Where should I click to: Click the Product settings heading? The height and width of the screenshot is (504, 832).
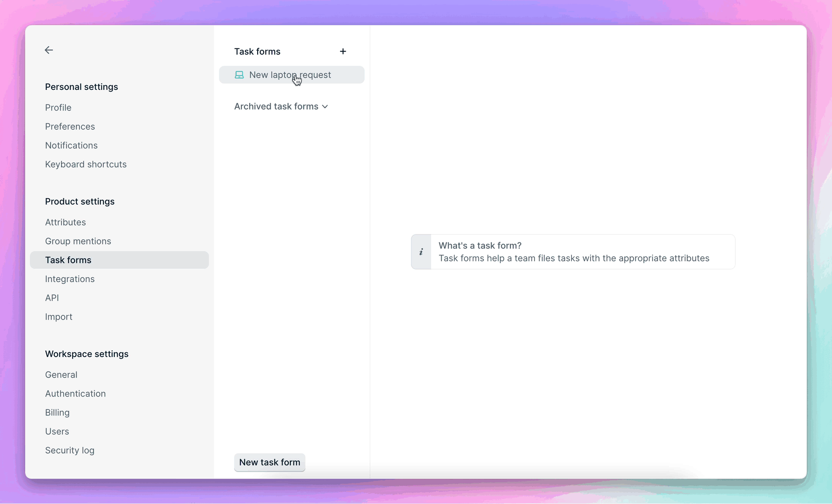[80, 202]
